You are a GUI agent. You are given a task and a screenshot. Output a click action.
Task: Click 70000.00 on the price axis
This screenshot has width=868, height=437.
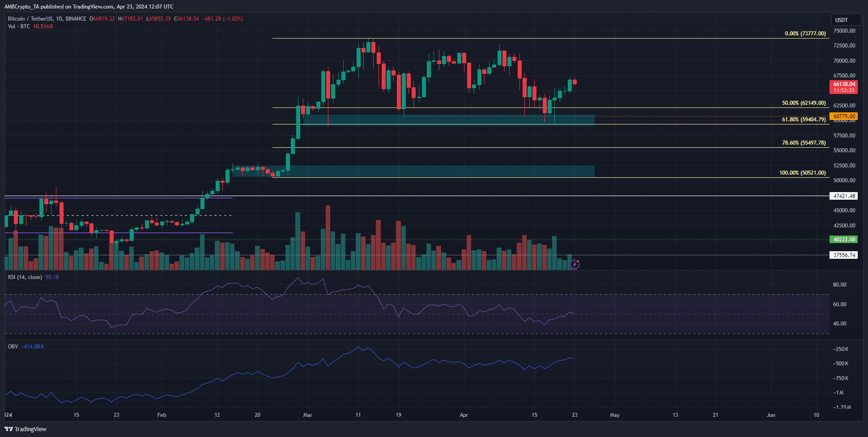(844, 61)
